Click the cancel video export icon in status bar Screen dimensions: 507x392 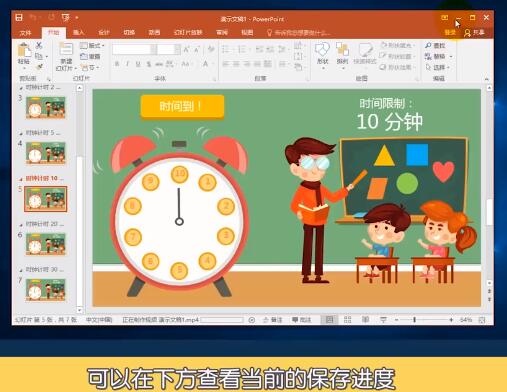pyautogui.click(x=252, y=320)
